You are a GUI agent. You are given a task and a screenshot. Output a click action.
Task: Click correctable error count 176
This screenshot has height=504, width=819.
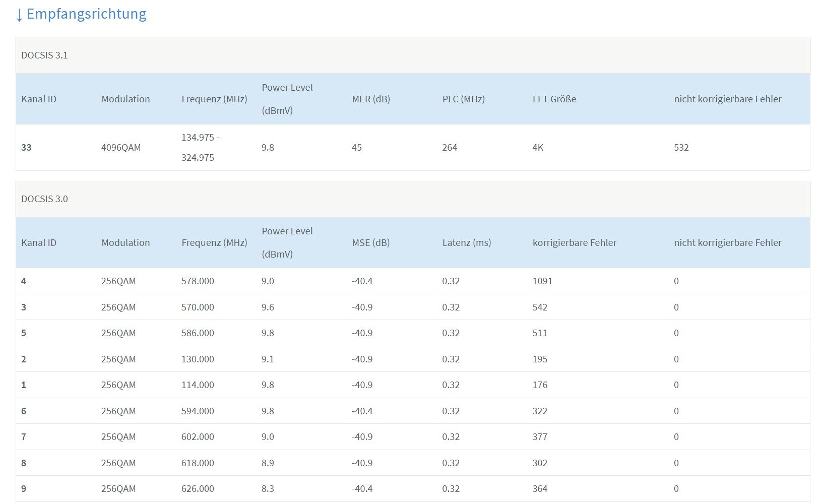pyautogui.click(x=540, y=385)
